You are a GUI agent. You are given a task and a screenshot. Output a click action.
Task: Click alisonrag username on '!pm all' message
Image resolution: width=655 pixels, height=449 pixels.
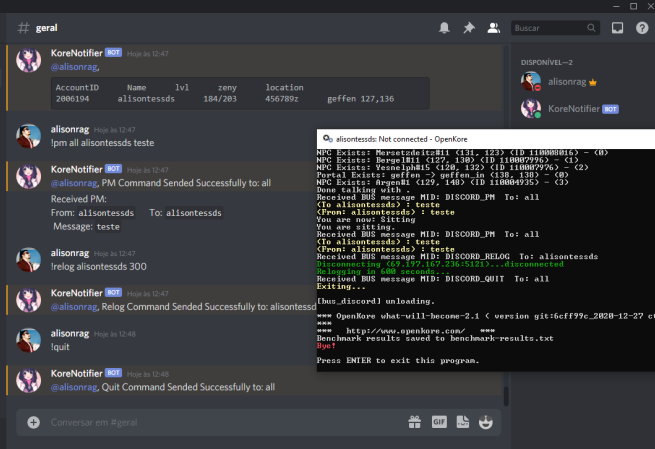tap(70, 129)
